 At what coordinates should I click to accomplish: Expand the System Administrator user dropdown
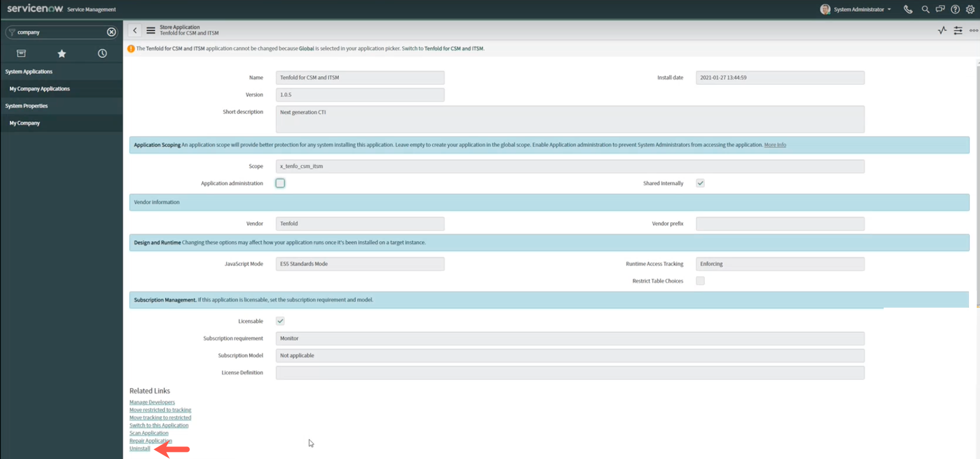(856, 9)
